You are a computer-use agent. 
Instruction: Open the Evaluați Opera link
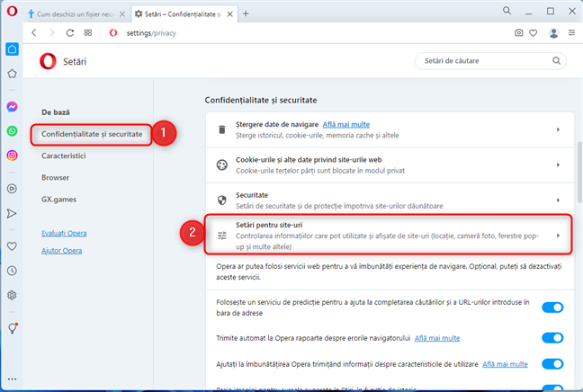(64, 234)
